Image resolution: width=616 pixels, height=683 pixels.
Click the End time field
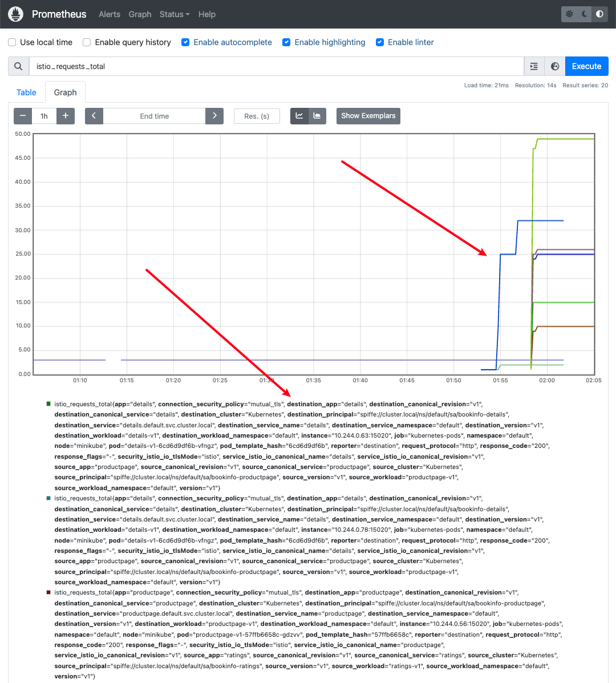tap(154, 116)
